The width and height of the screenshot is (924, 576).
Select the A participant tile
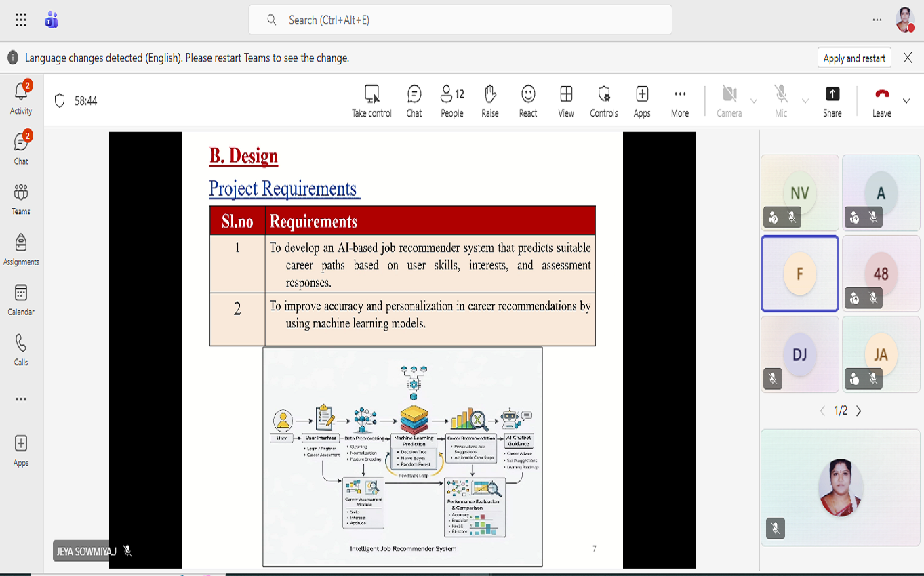pyautogui.click(x=881, y=192)
